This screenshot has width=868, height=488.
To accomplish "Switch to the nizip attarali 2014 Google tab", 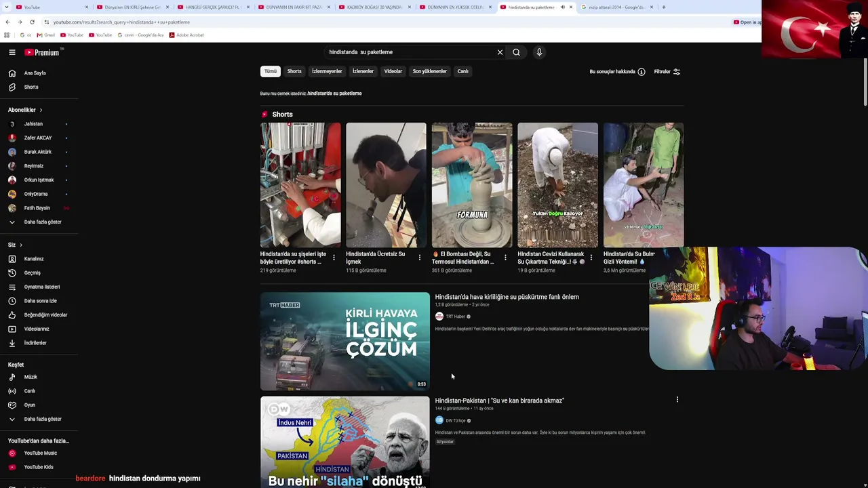I will pos(616,7).
